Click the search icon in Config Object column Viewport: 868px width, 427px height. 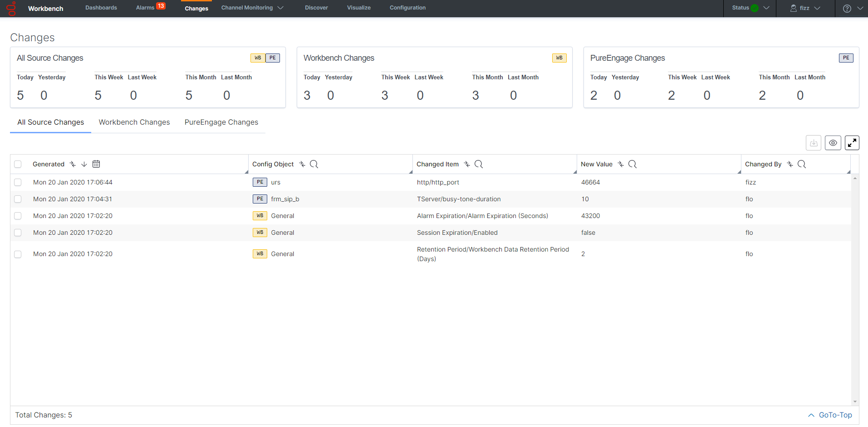click(314, 164)
